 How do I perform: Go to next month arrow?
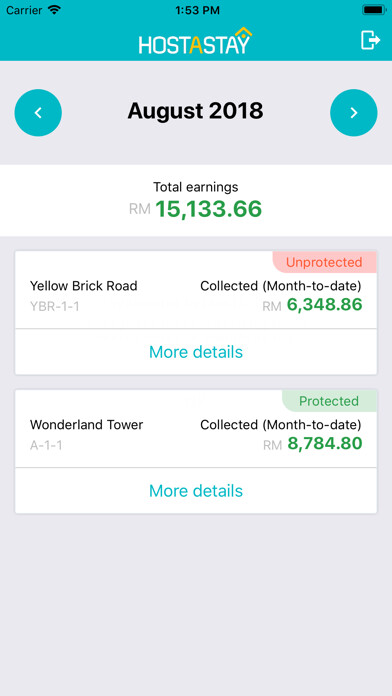(354, 113)
